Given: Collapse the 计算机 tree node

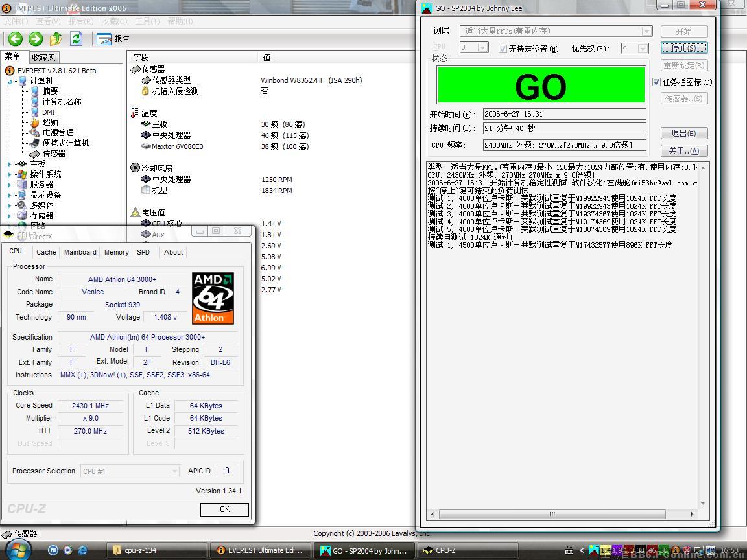Looking at the screenshot, I should (x=10, y=81).
